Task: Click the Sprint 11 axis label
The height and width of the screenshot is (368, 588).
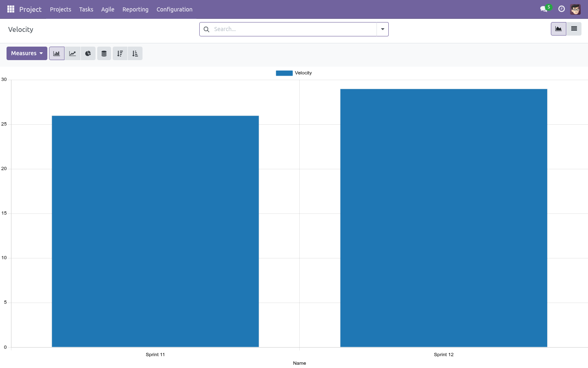Action: pyautogui.click(x=155, y=355)
